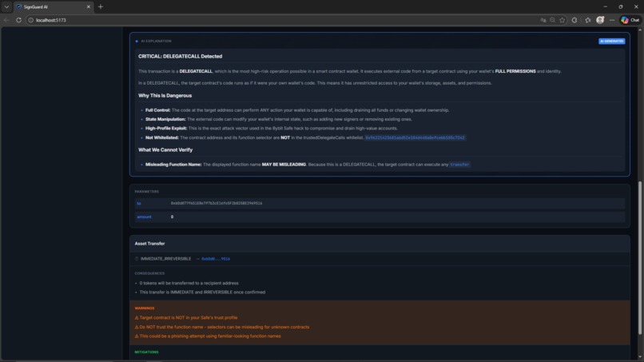Click the Asset Transfer heading

coord(149,244)
